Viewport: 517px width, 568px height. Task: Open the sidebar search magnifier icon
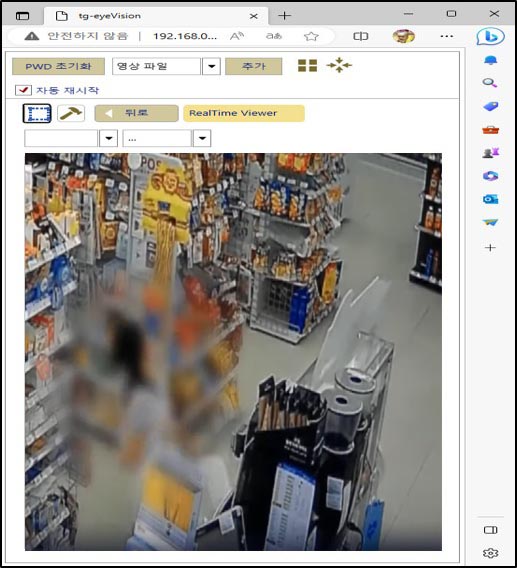[490, 83]
